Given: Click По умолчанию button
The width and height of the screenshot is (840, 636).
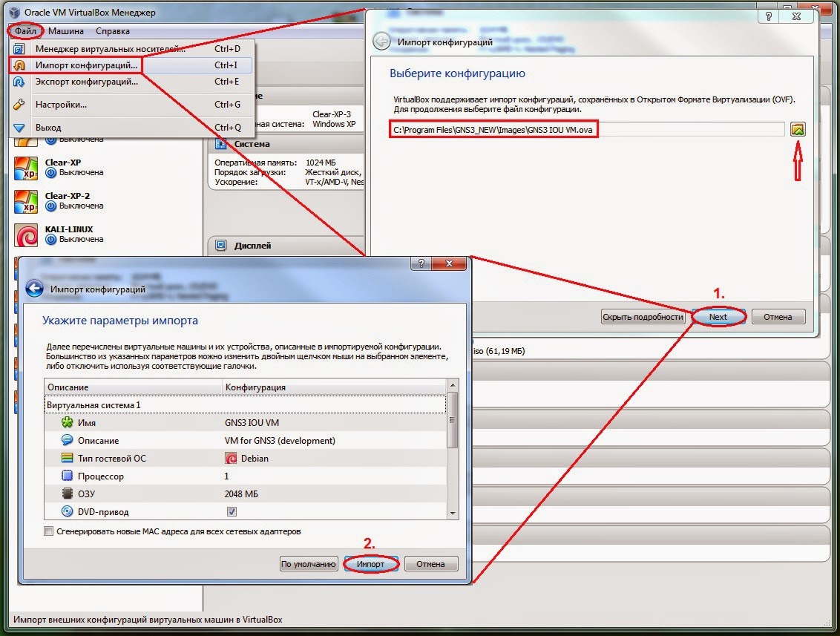Looking at the screenshot, I should click(x=309, y=564).
